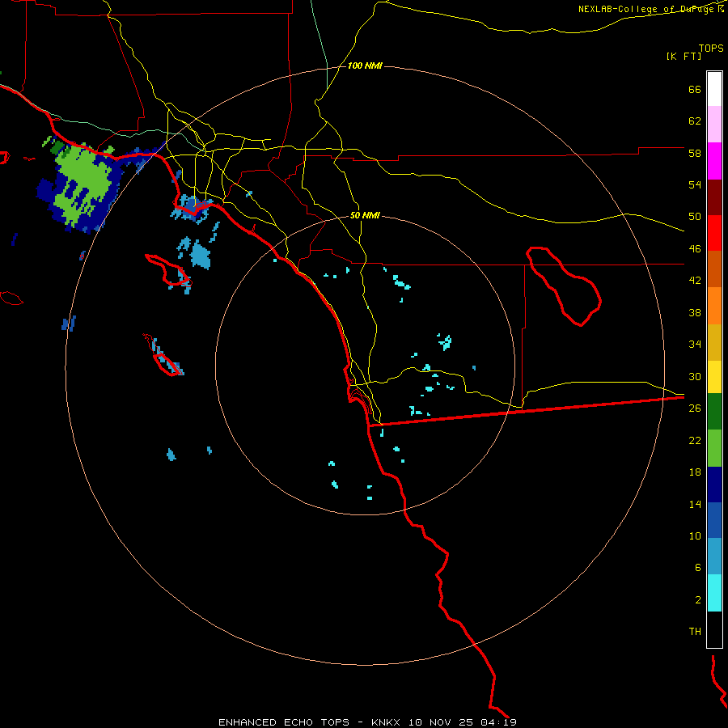The height and width of the screenshot is (728, 728).
Task: Click the 50 NMI range ring label
Action: pos(365,215)
